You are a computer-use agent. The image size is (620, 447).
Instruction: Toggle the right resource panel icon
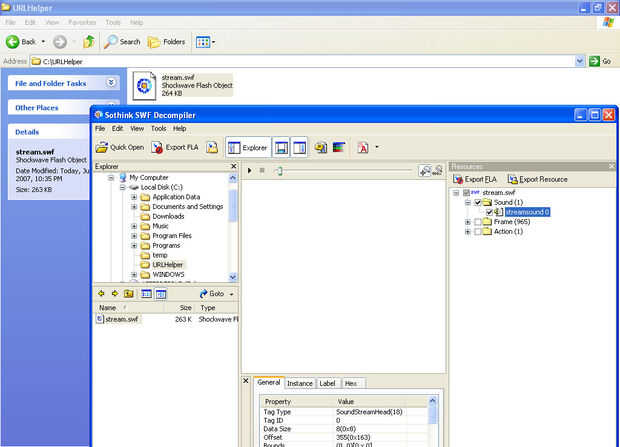299,148
